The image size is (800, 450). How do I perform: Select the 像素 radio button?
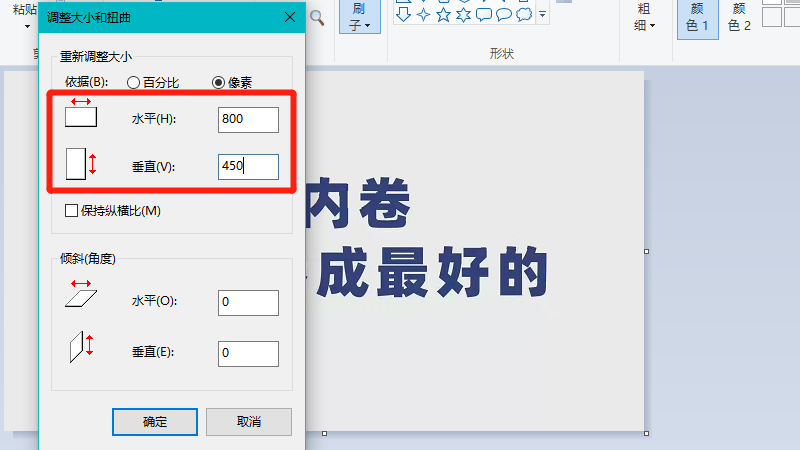[219, 82]
